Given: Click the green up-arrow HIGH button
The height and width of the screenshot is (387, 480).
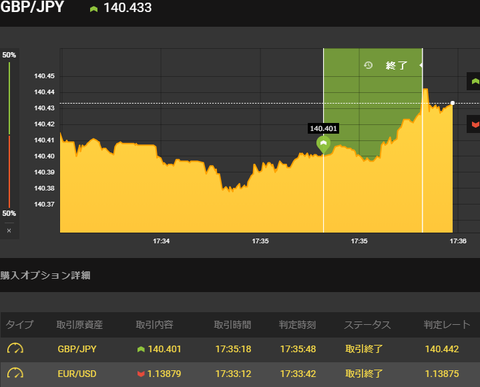Looking at the screenshot, I should pyautogui.click(x=474, y=81).
